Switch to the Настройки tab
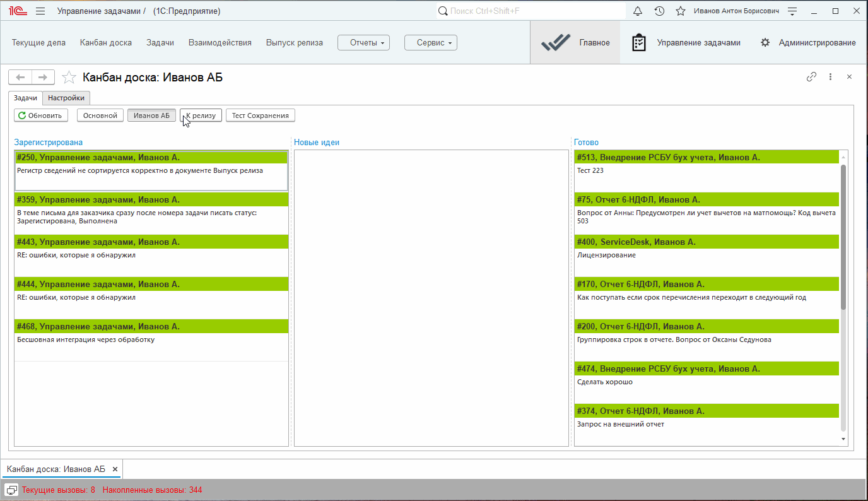The width and height of the screenshot is (868, 501). [x=66, y=98]
